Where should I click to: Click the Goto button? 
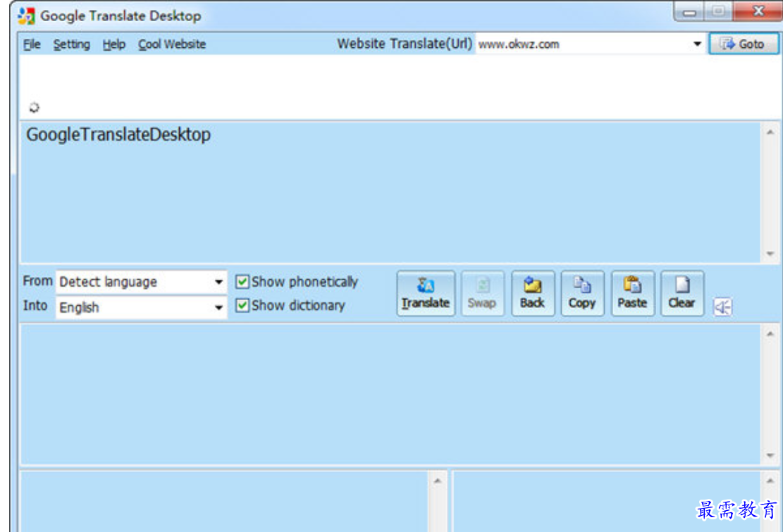[743, 44]
